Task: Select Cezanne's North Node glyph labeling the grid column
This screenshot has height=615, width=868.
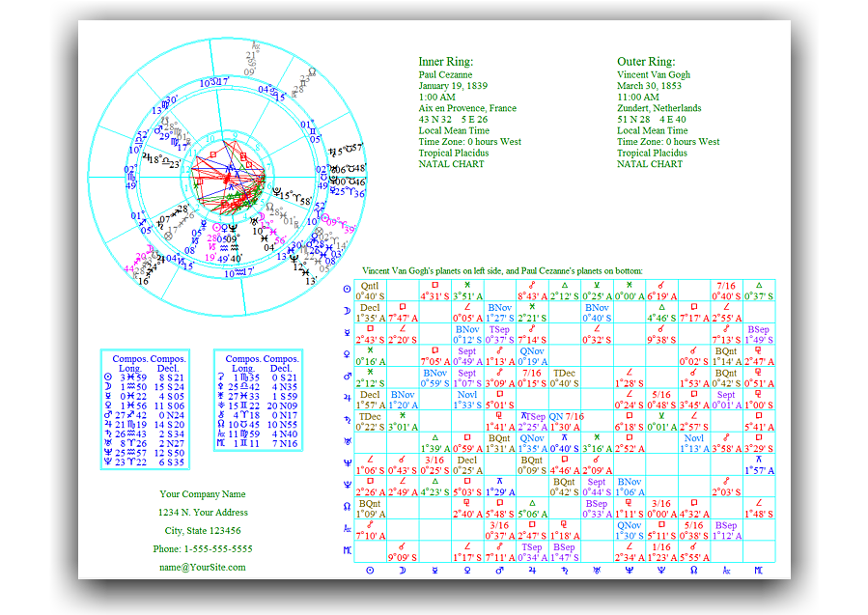Action: tap(694, 571)
